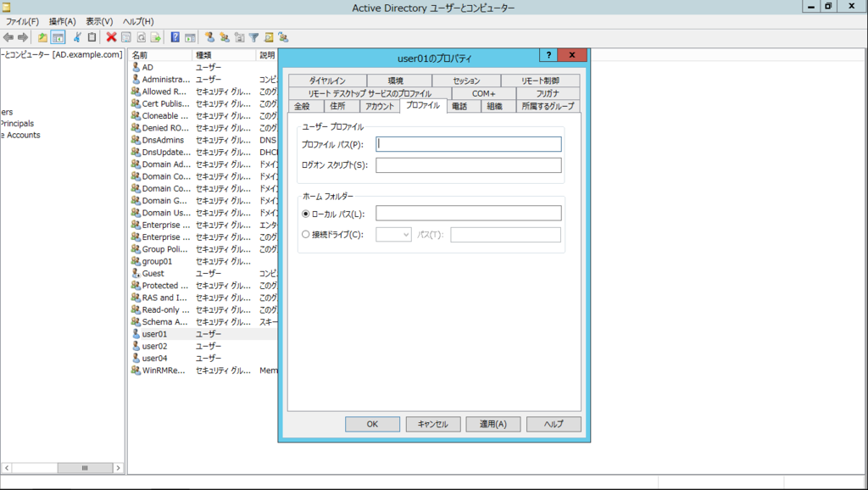Click the Export List icon
Viewport: 868px width, 490px height.
[156, 37]
